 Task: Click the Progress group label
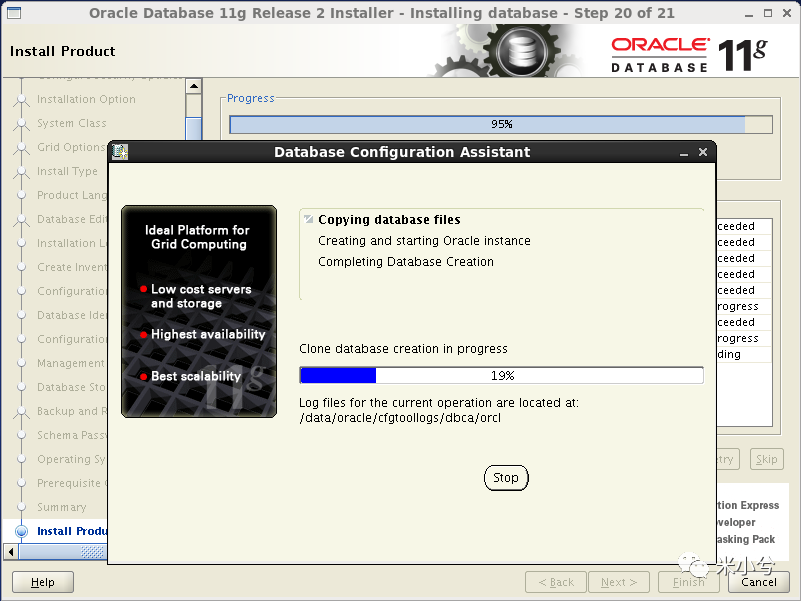pyautogui.click(x=250, y=98)
